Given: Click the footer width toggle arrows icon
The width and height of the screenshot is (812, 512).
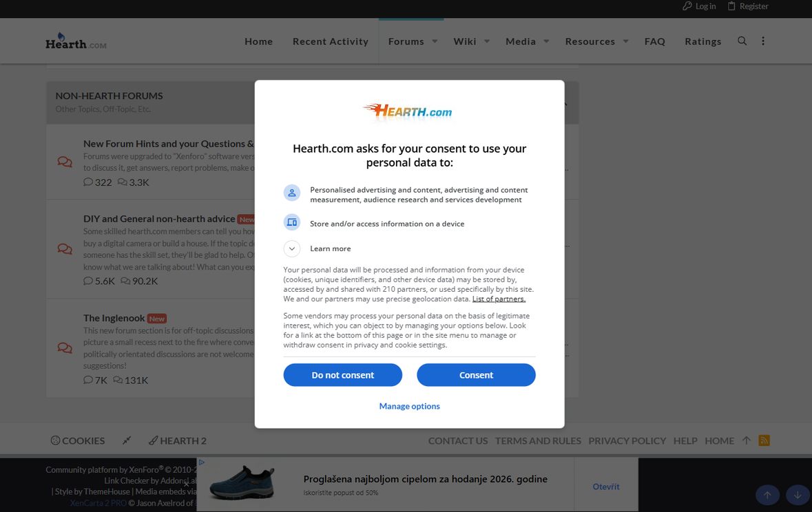Looking at the screenshot, I should 126,440.
